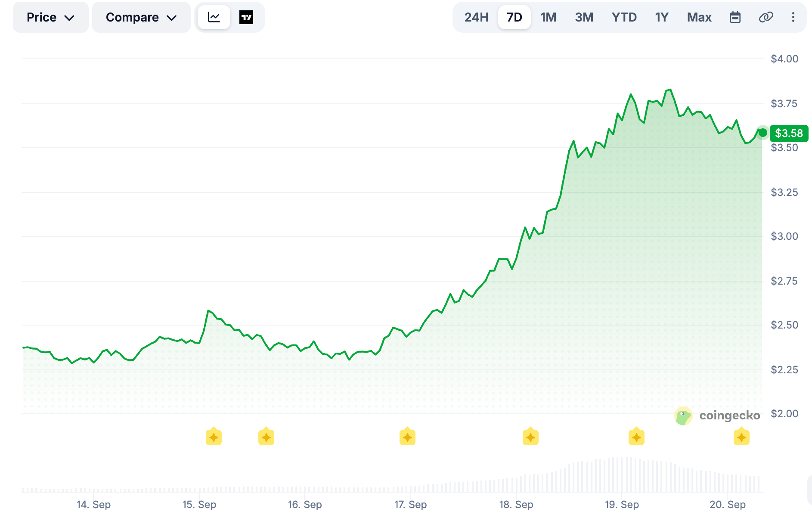Click the $3.58 current price dot
Viewport: 812px width, 515px height.
click(762, 133)
